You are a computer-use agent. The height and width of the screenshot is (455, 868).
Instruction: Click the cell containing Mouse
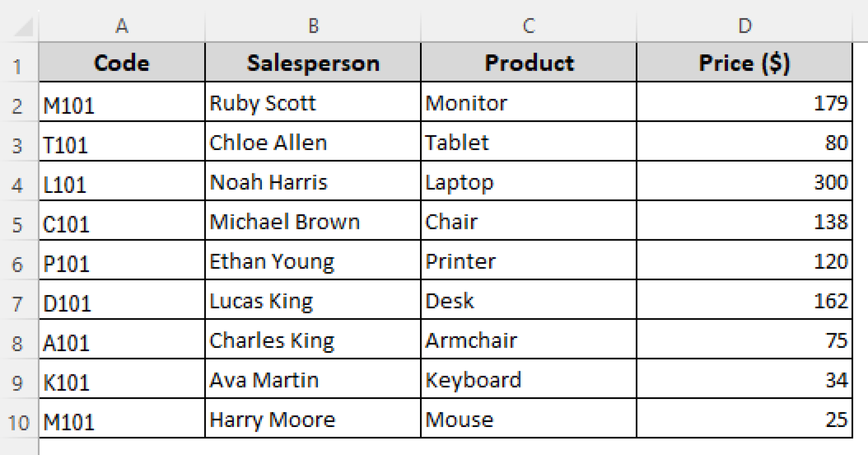point(529,420)
